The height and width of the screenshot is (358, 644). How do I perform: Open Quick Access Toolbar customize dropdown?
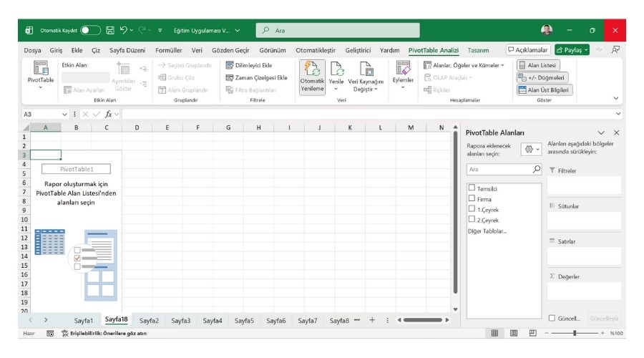(160, 30)
